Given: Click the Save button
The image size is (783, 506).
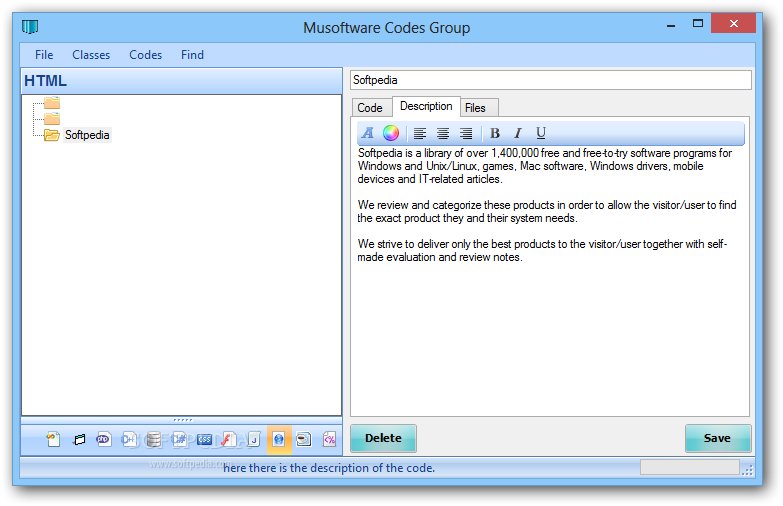Looking at the screenshot, I should [718, 438].
